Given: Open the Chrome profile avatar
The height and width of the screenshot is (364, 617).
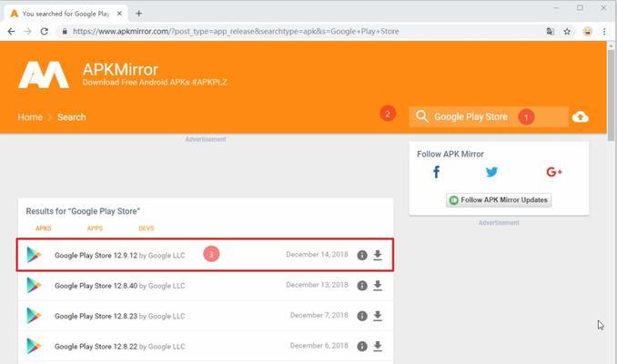Looking at the screenshot, I should tap(588, 32).
